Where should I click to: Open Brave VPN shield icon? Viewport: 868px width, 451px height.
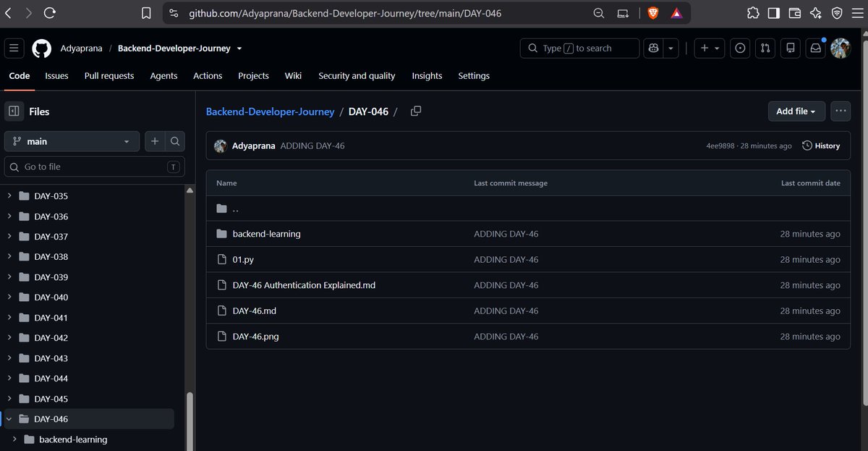[x=837, y=13]
